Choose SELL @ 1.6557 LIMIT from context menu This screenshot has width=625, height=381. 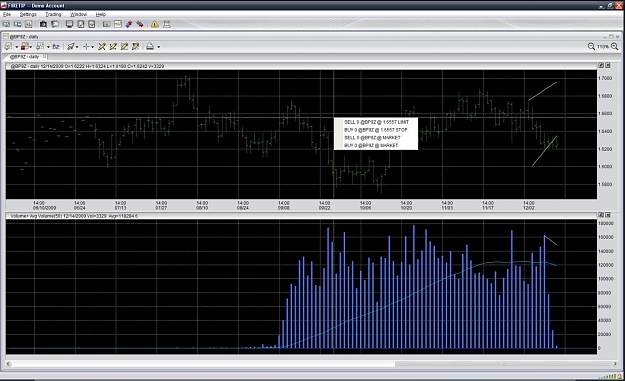pyautogui.click(x=376, y=122)
